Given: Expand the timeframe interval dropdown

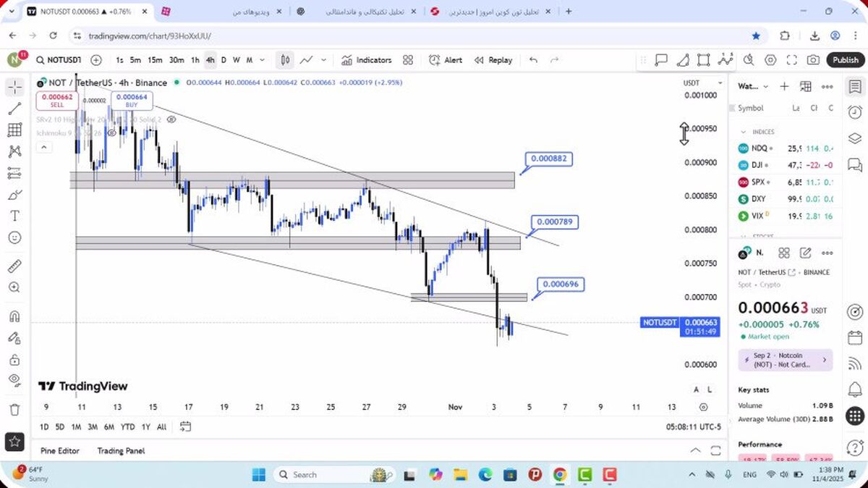Looking at the screenshot, I should pyautogui.click(x=262, y=60).
